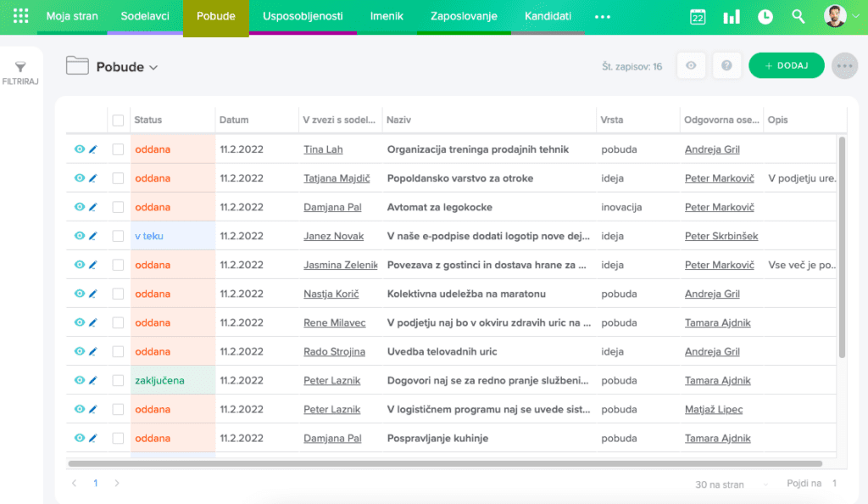
Task: Open the calendar icon in top bar
Action: [x=698, y=17]
